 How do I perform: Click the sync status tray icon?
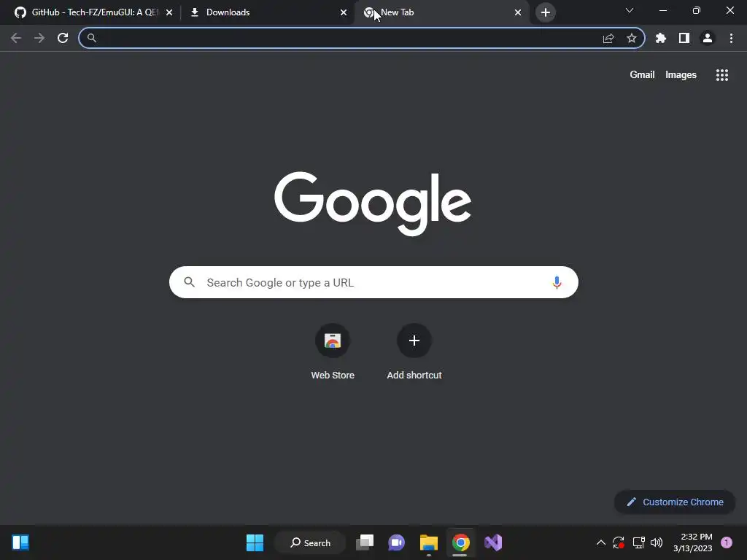619,542
